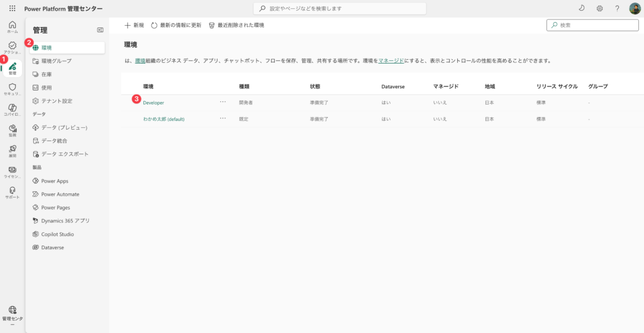Click the help question mark icon

[x=617, y=8]
